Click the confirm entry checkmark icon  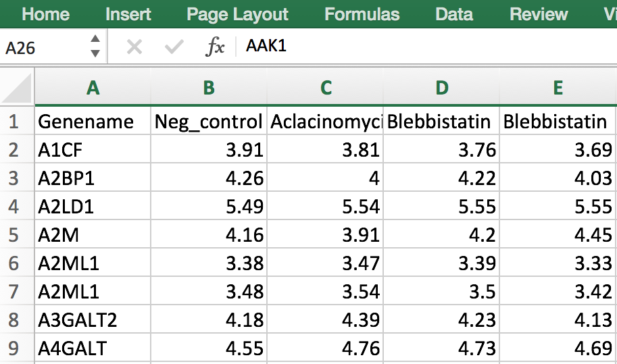click(x=174, y=47)
